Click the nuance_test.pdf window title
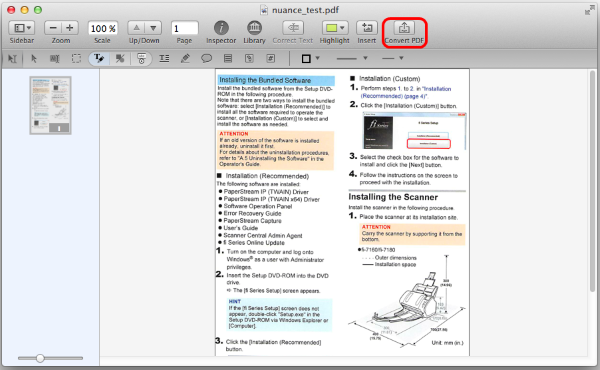The image size is (600, 370). coord(305,10)
